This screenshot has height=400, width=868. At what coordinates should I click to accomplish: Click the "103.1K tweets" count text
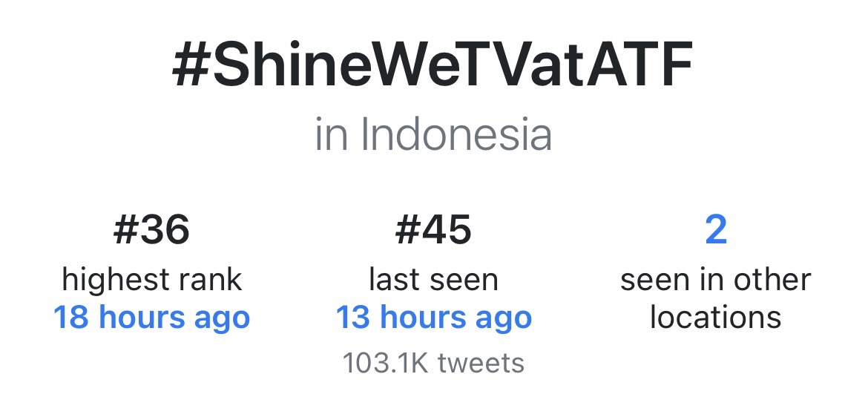point(433,364)
